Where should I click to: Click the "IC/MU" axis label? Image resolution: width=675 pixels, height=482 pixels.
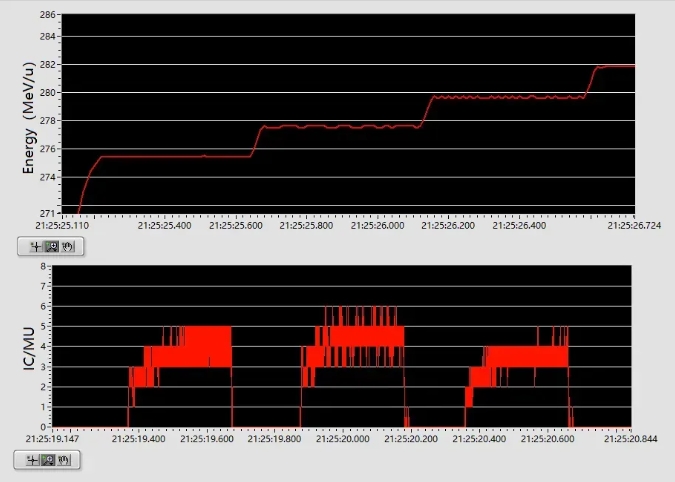pos(27,347)
